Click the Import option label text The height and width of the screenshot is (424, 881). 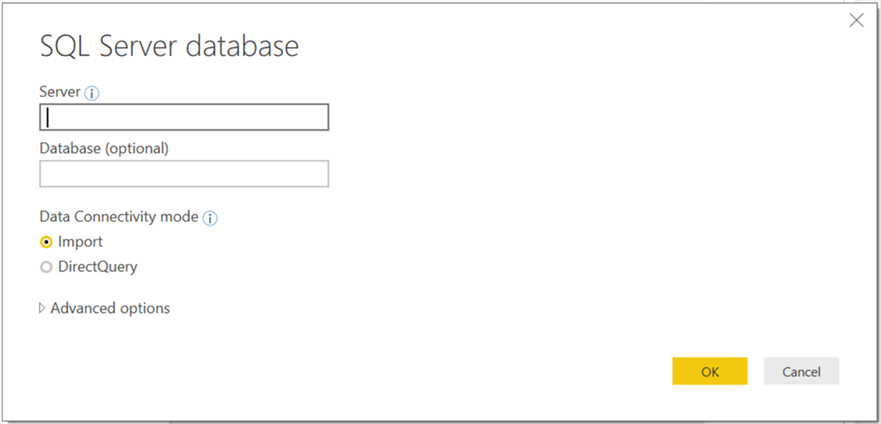tap(80, 242)
